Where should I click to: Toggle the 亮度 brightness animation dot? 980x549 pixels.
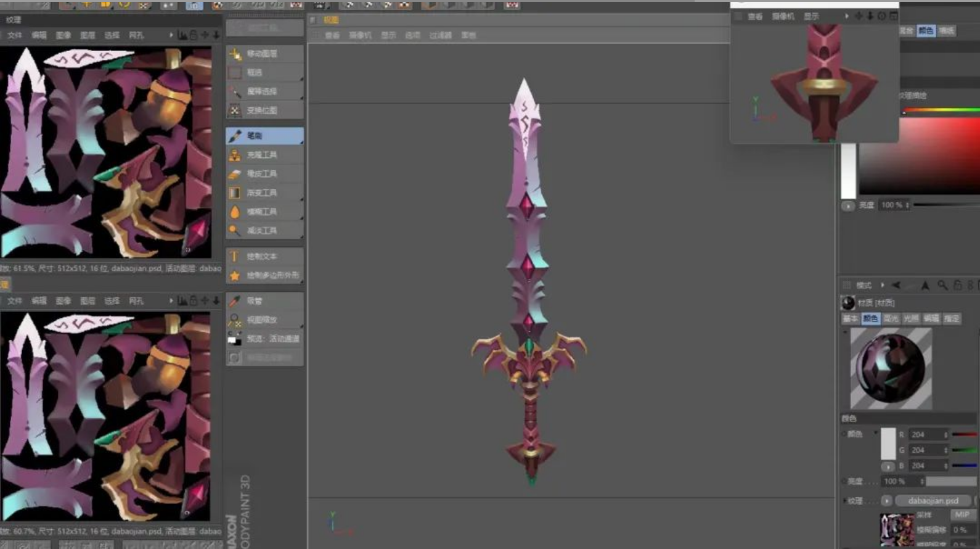pyautogui.click(x=844, y=481)
